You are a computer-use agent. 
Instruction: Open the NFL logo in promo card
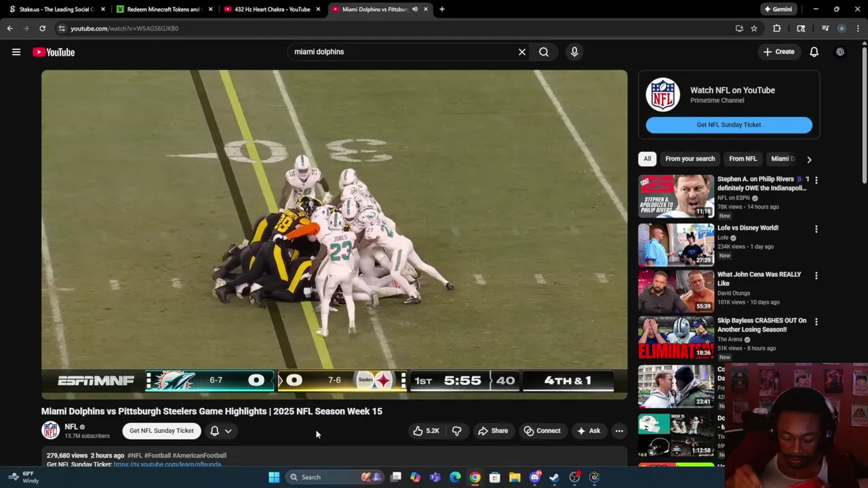[663, 94]
